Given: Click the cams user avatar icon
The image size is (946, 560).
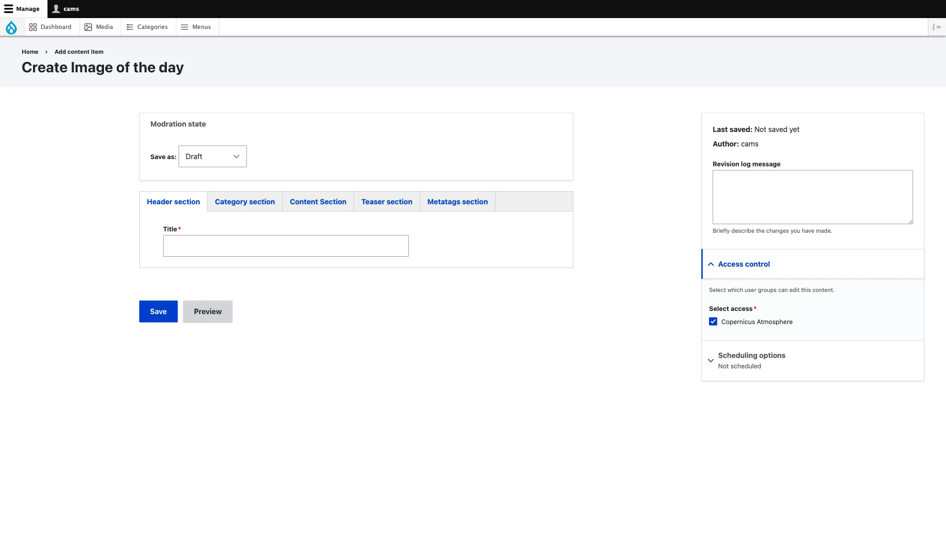Looking at the screenshot, I should point(56,9).
